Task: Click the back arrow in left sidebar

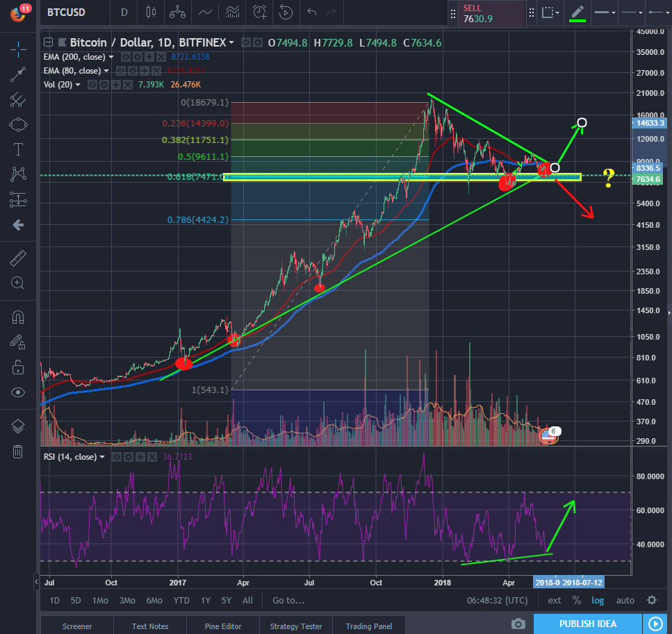Action: 18,225
